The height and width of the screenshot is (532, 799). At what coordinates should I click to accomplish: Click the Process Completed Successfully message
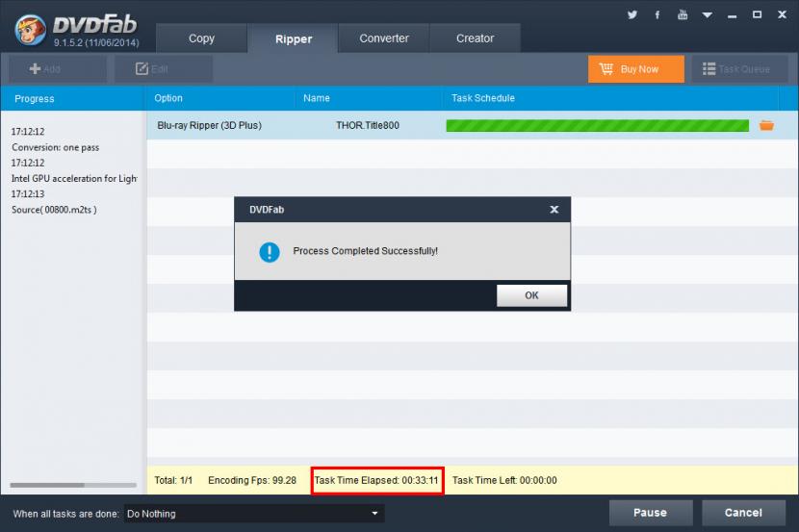click(366, 251)
